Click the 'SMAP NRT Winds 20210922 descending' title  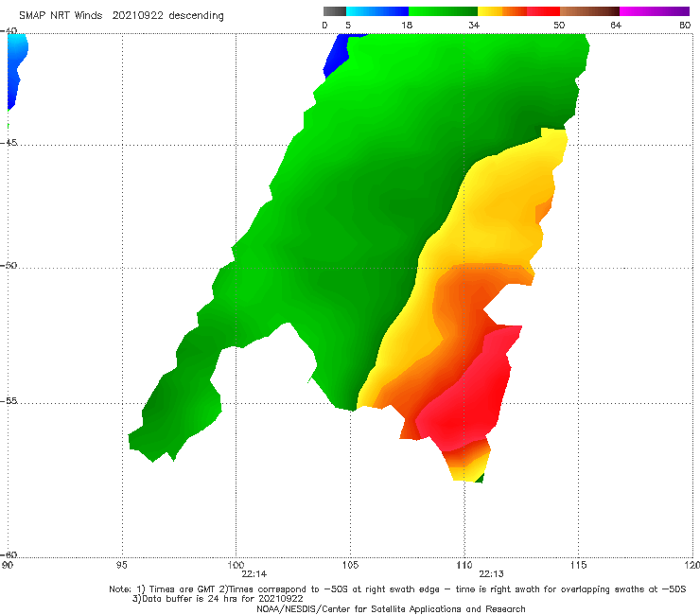coord(121,15)
